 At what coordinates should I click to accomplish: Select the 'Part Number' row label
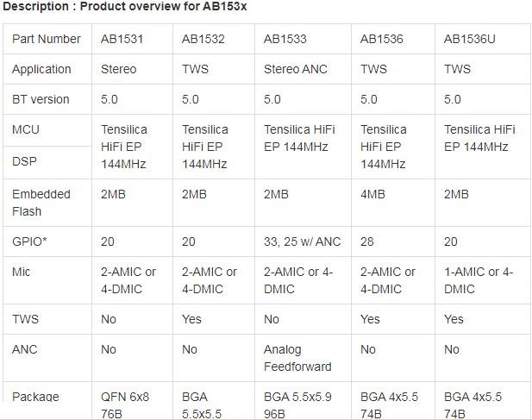tap(47, 39)
